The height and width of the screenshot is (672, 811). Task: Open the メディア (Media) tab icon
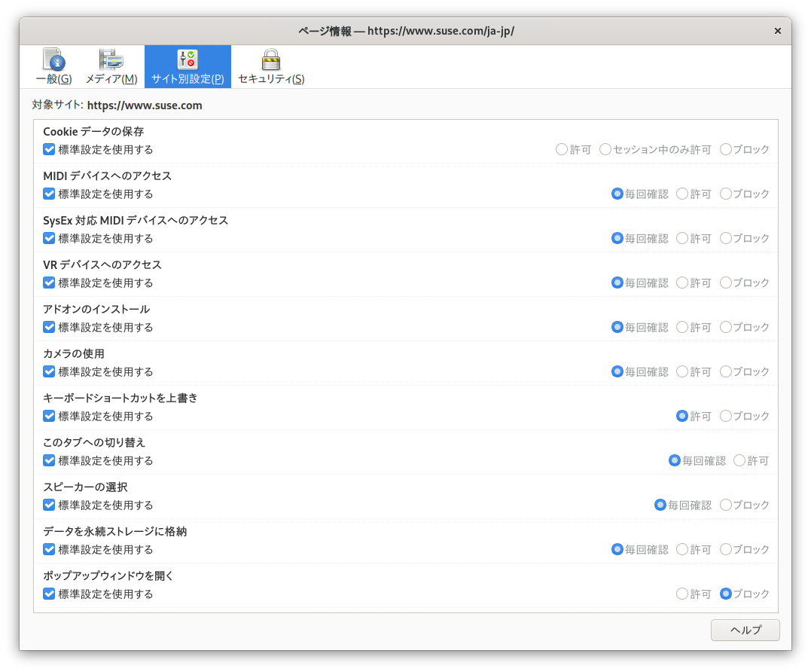(111, 60)
